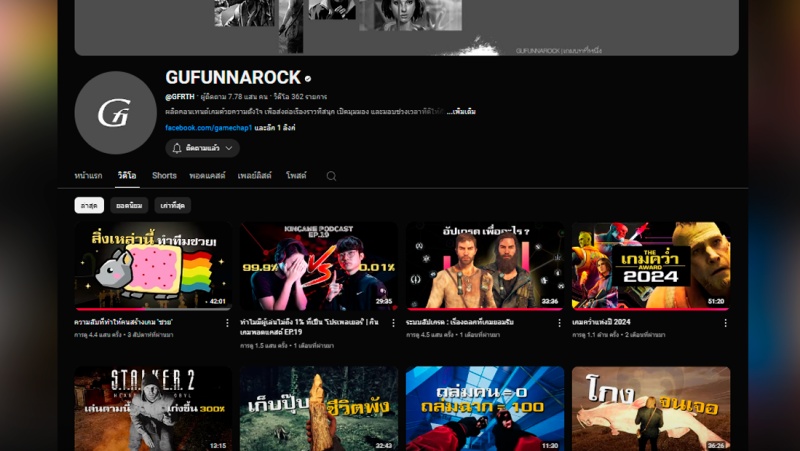Switch to the หน้าแรก tab
Screen dimensions: 800x451
pos(88,176)
